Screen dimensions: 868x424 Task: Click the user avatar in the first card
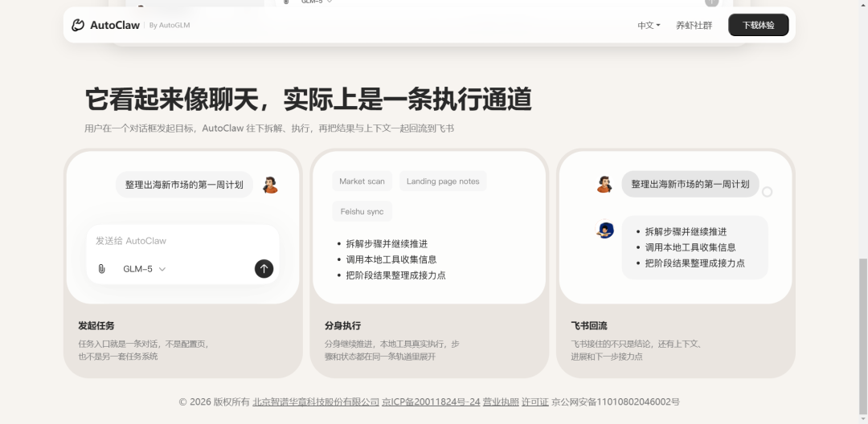point(270,185)
